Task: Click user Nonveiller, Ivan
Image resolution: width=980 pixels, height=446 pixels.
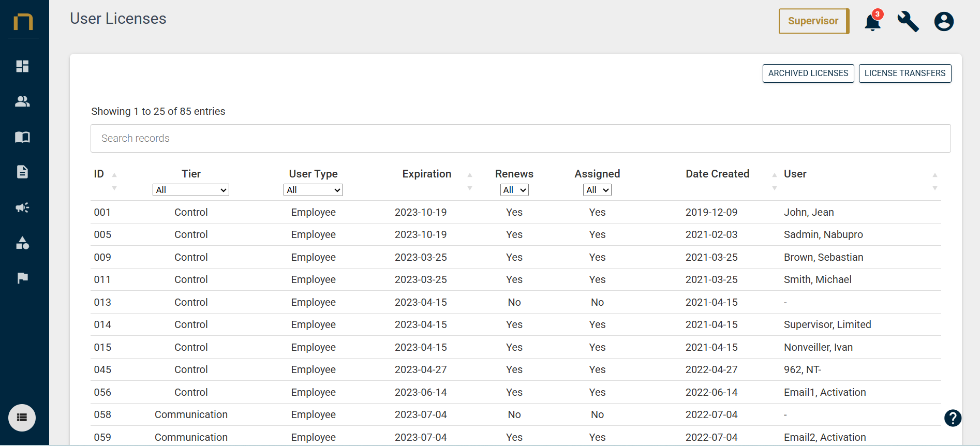Action: coord(818,347)
